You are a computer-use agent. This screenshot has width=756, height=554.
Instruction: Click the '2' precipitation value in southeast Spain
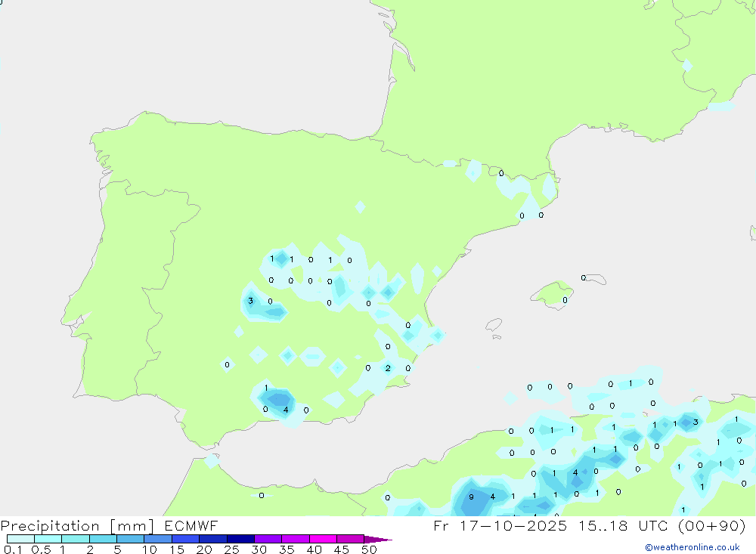click(x=388, y=368)
